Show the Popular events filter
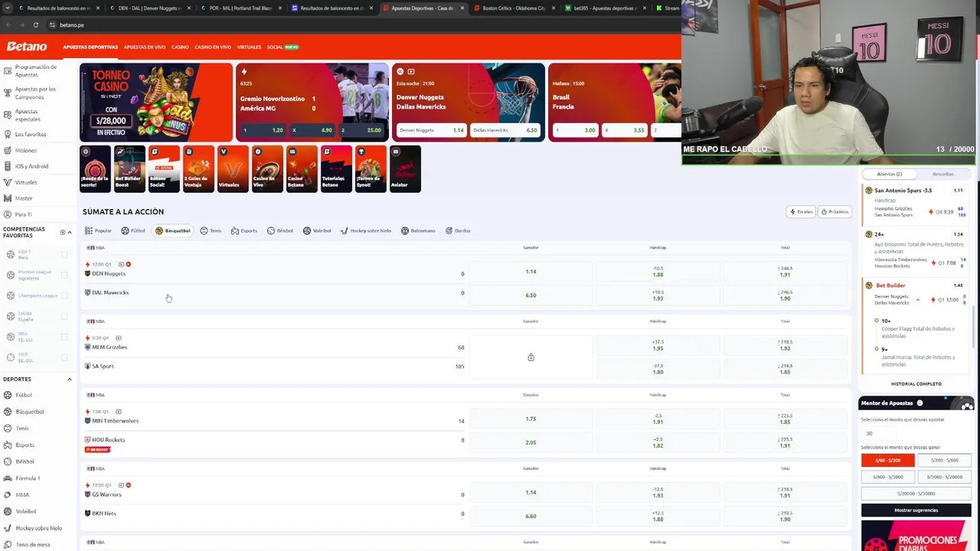Image resolution: width=980 pixels, height=551 pixels. (98, 230)
